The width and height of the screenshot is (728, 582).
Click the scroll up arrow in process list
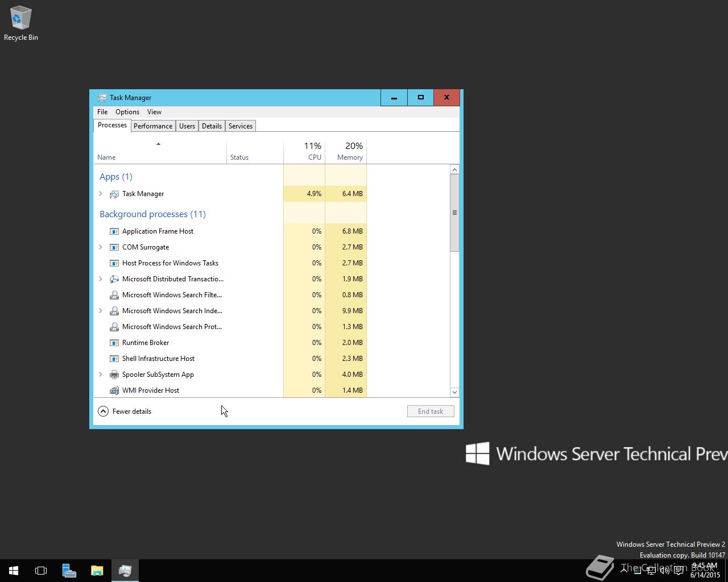[454, 169]
